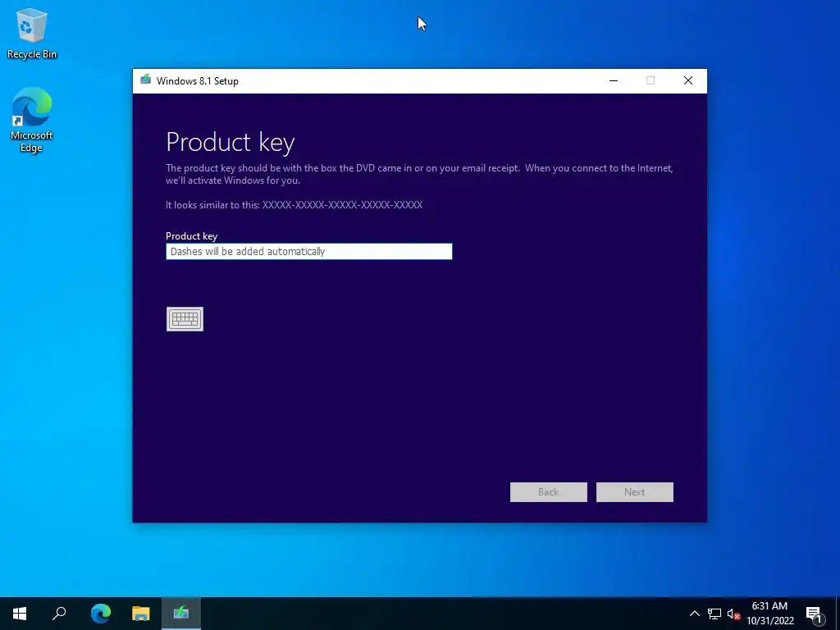Click the Next button
The image size is (840, 630).
(x=635, y=492)
